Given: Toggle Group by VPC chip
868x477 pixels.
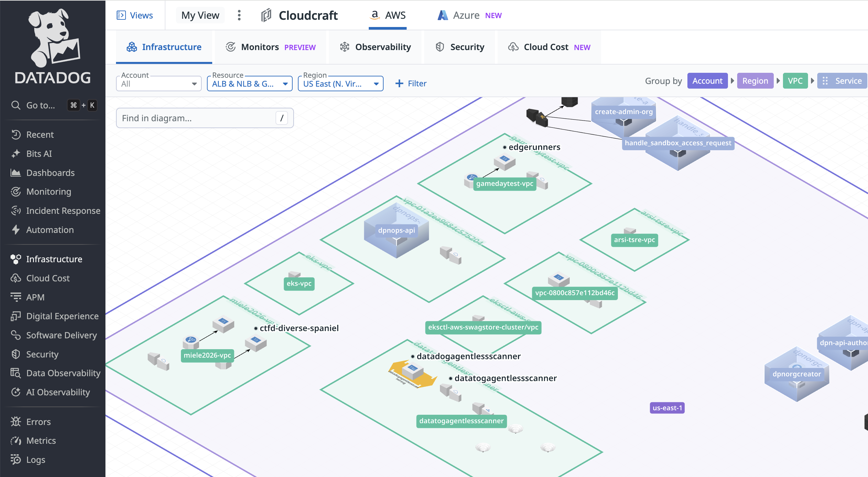Looking at the screenshot, I should 795,81.
